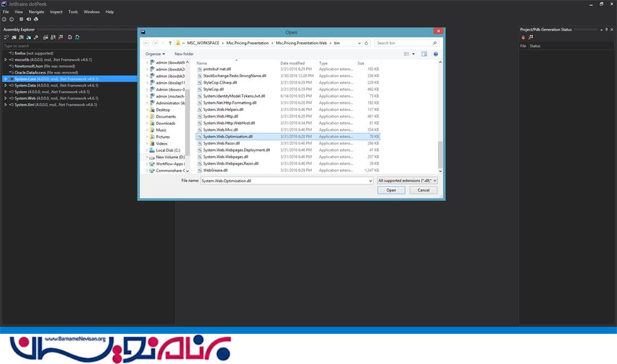Open the Inspect menu
617x364 pixels.
coord(56,12)
